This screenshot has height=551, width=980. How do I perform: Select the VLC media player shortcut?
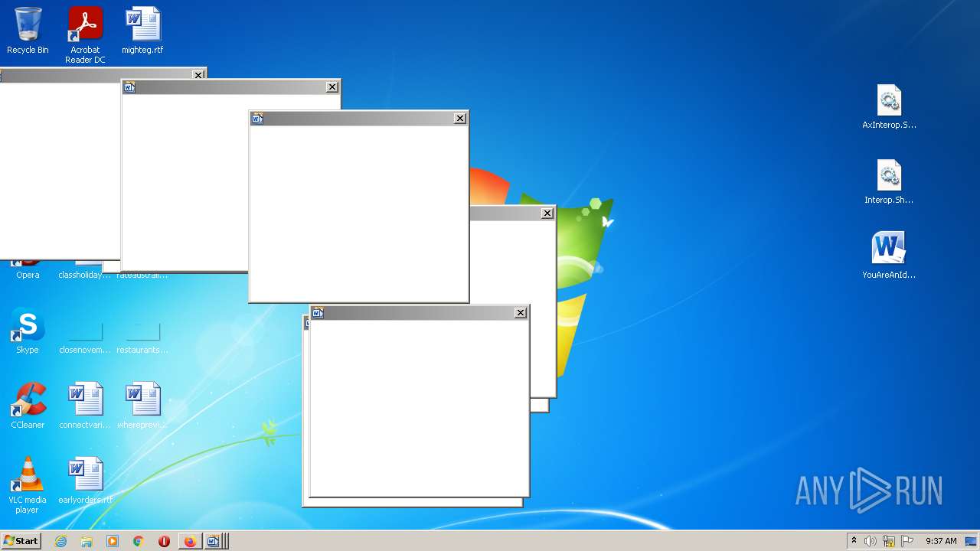point(28,485)
